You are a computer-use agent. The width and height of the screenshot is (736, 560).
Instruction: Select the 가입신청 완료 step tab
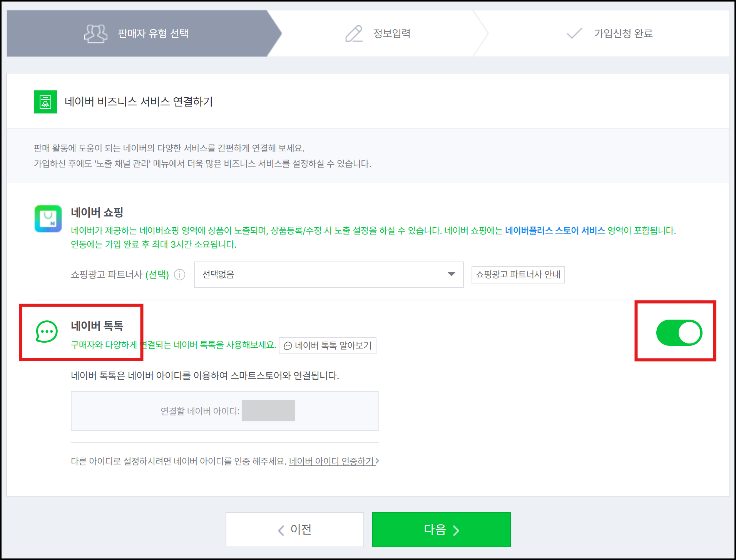click(609, 33)
